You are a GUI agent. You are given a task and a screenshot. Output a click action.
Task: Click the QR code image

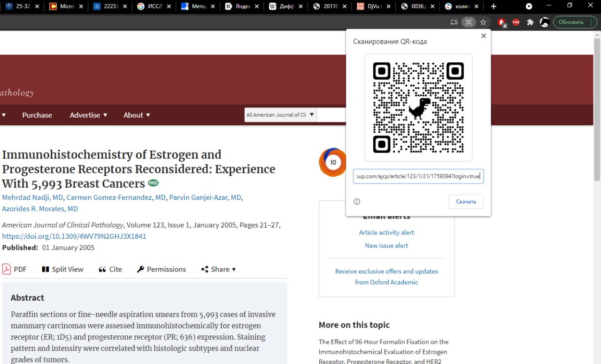coord(418,107)
